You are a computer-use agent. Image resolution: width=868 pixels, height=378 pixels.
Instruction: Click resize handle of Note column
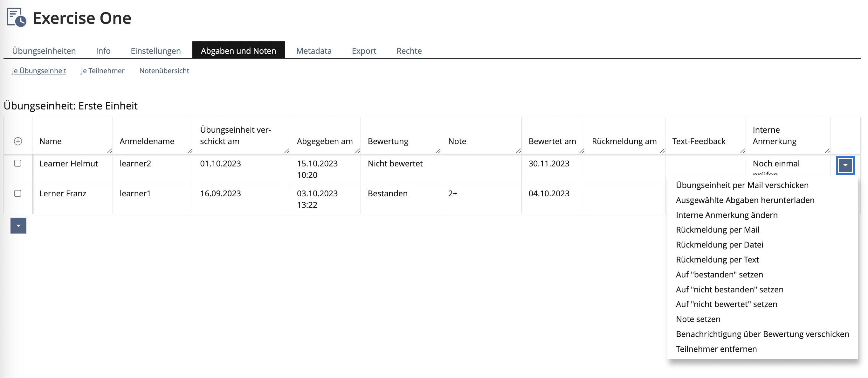click(x=518, y=151)
